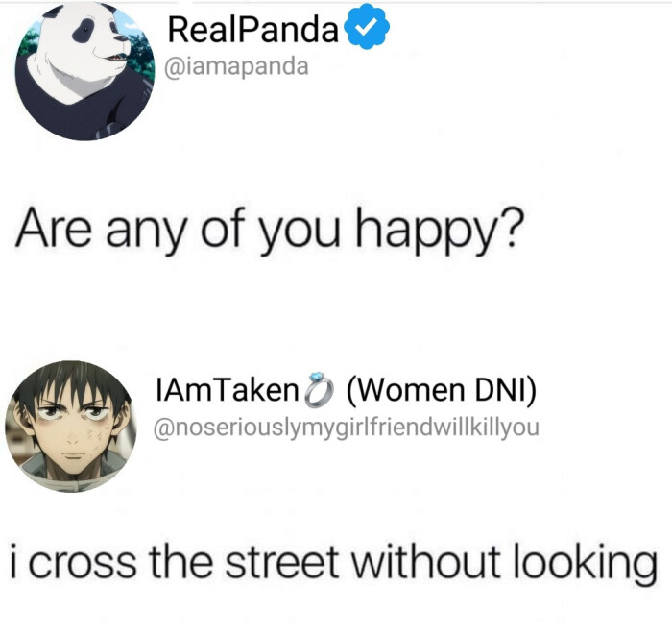
Task: Select the word "without" in the reply
Action: (425, 559)
